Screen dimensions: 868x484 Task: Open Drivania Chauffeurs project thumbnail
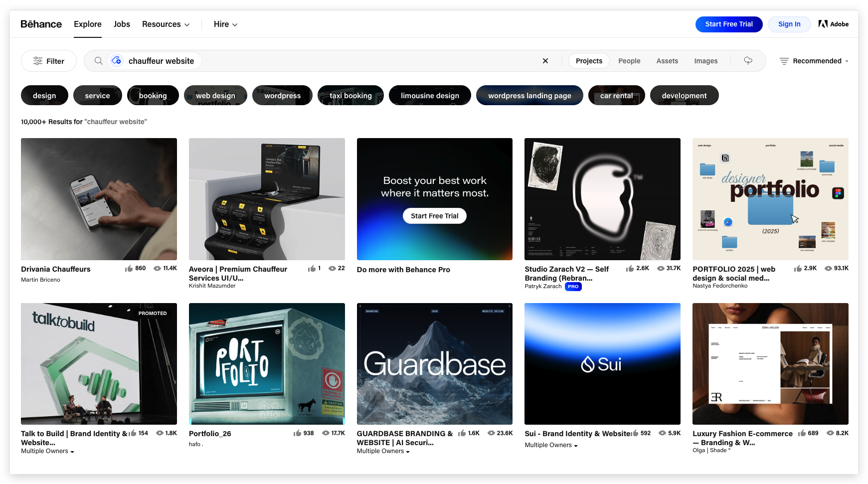tap(99, 199)
